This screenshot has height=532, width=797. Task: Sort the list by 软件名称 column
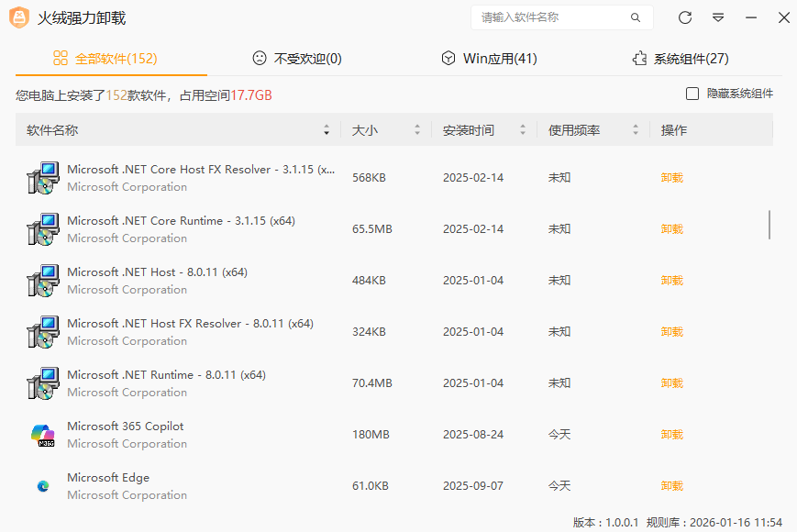pyautogui.click(x=327, y=130)
